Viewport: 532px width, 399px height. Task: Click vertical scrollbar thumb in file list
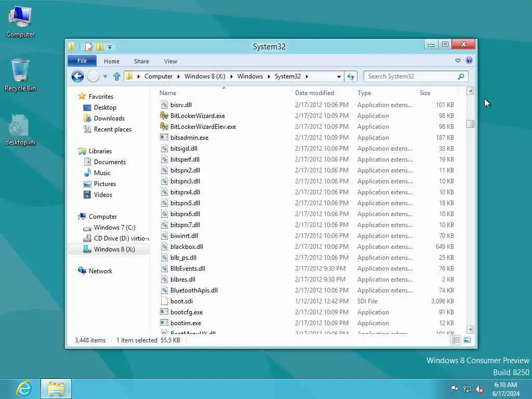[470, 124]
